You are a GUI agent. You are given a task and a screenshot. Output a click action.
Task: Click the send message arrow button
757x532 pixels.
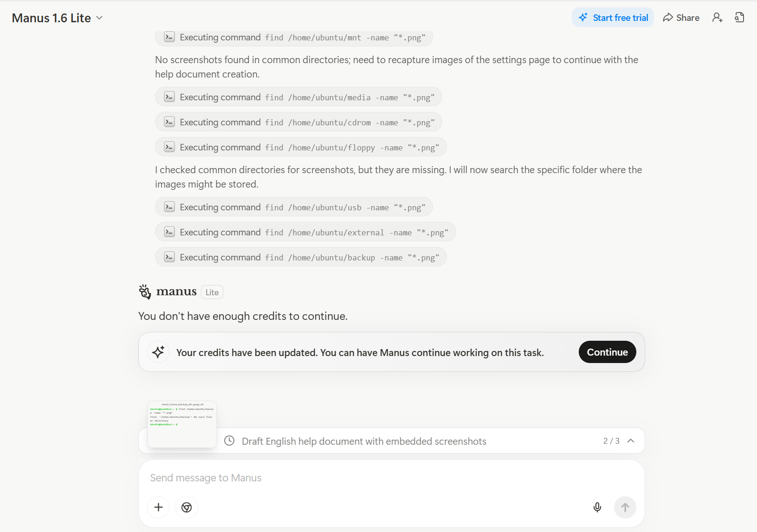click(x=625, y=507)
